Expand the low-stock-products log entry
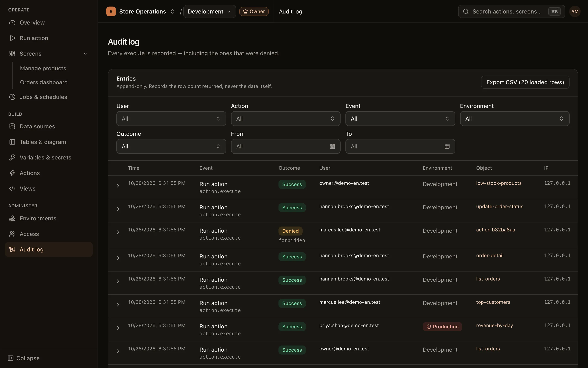 tap(118, 186)
